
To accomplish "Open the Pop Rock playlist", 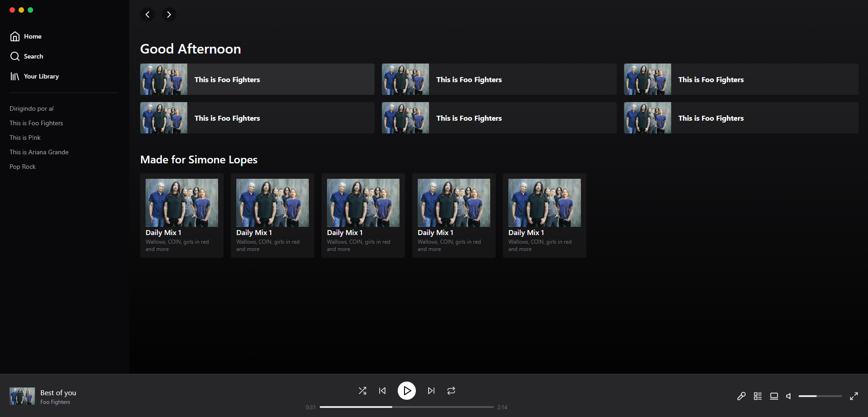I will pyautogui.click(x=22, y=166).
